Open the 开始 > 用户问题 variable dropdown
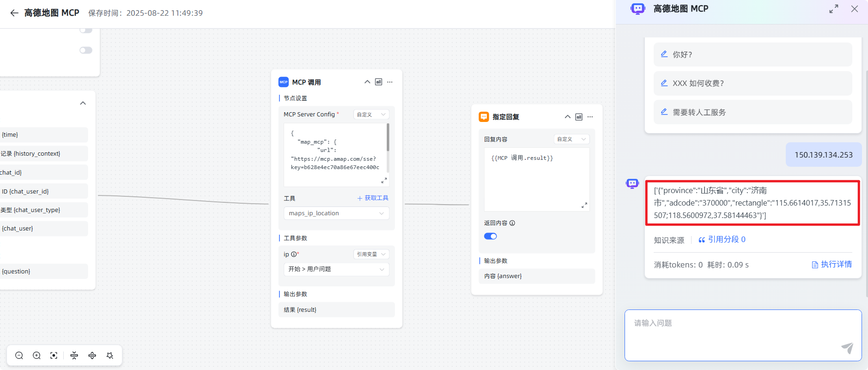 [336, 269]
